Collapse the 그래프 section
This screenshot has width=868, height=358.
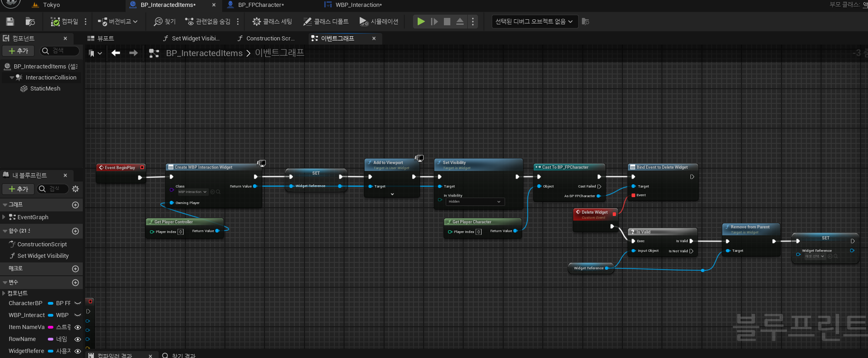pos(5,205)
